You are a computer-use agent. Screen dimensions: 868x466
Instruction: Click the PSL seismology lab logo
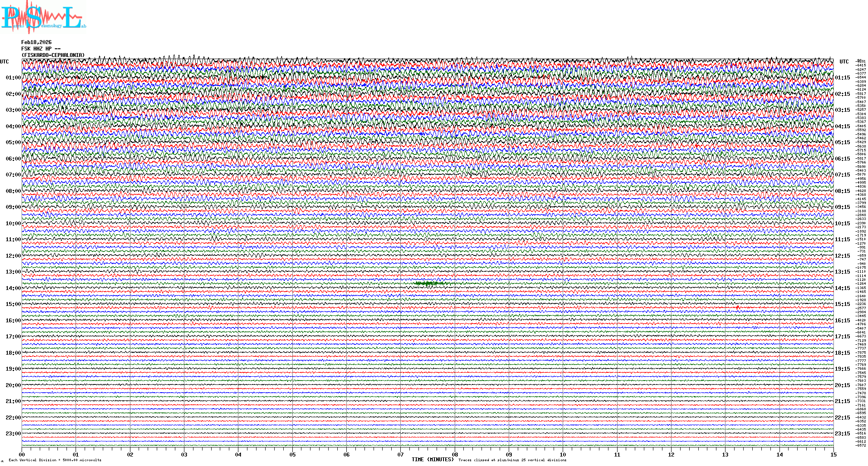(x=43, y=17)
